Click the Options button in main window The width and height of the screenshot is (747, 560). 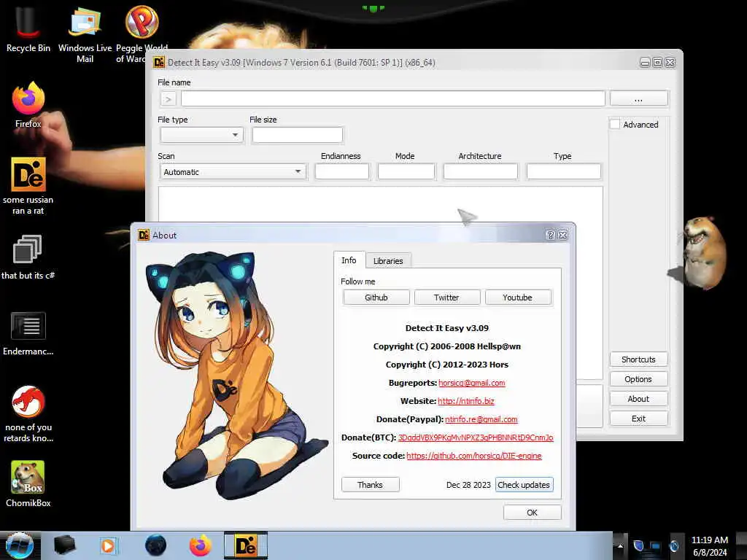pos(638,379)
